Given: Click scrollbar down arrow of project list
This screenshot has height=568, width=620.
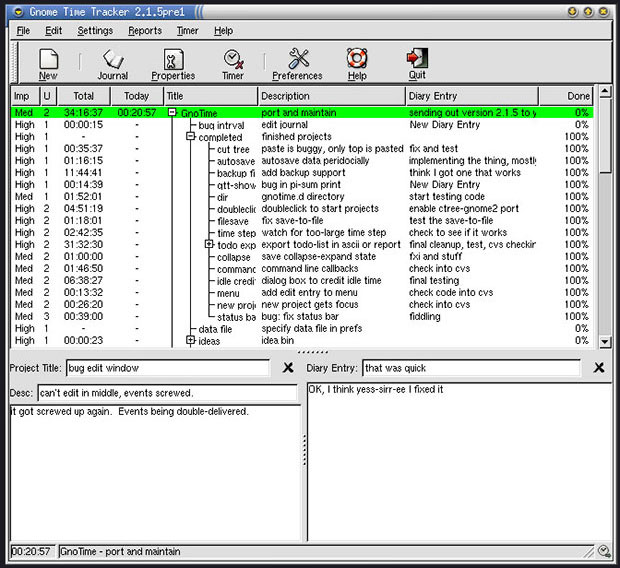Looking at the screenshot, I should [x=605, y=342].
